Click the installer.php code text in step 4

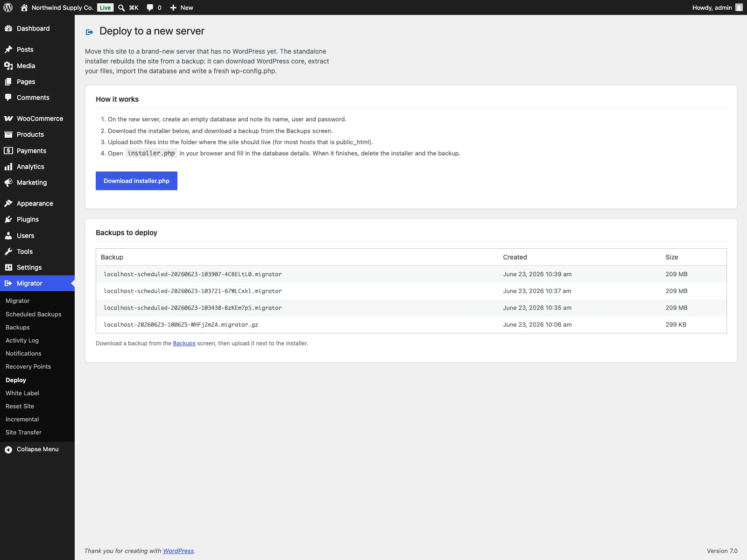[151, 154]
